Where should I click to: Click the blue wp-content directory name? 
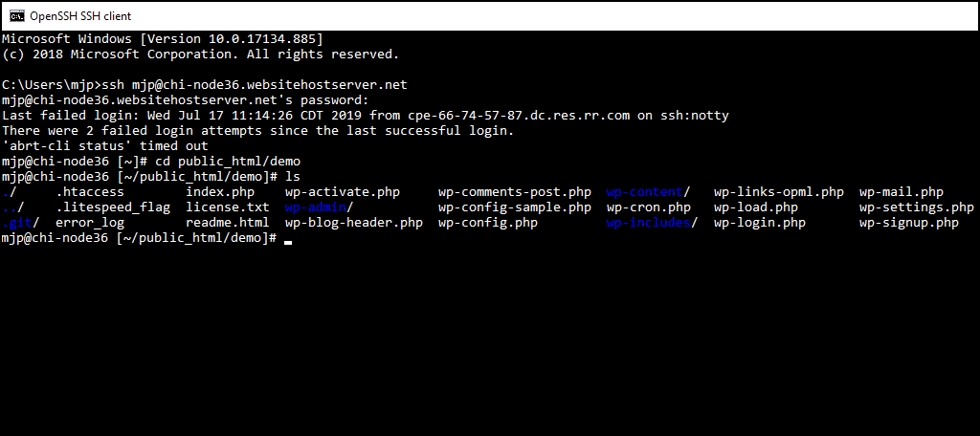[x=644, y=192]
